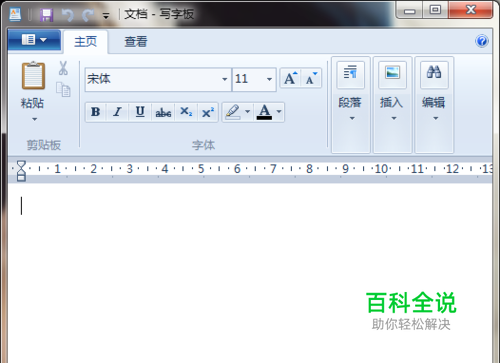Increase font size with the grow font icon

click(290, 78)
